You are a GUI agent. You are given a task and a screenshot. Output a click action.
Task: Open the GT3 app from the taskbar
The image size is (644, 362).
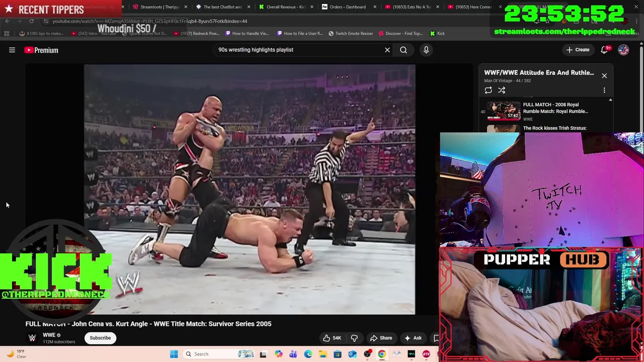point(426,354)
